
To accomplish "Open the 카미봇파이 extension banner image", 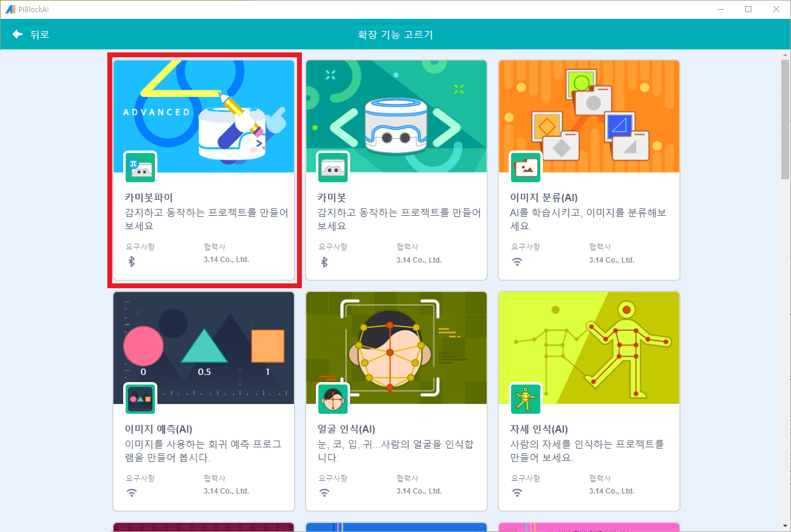I will (x=204, y=116).
